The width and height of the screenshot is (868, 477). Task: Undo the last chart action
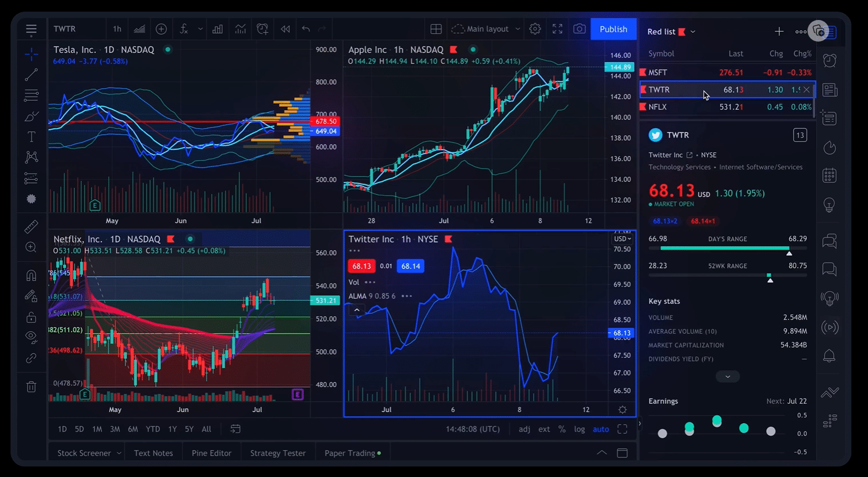[306, 29]
